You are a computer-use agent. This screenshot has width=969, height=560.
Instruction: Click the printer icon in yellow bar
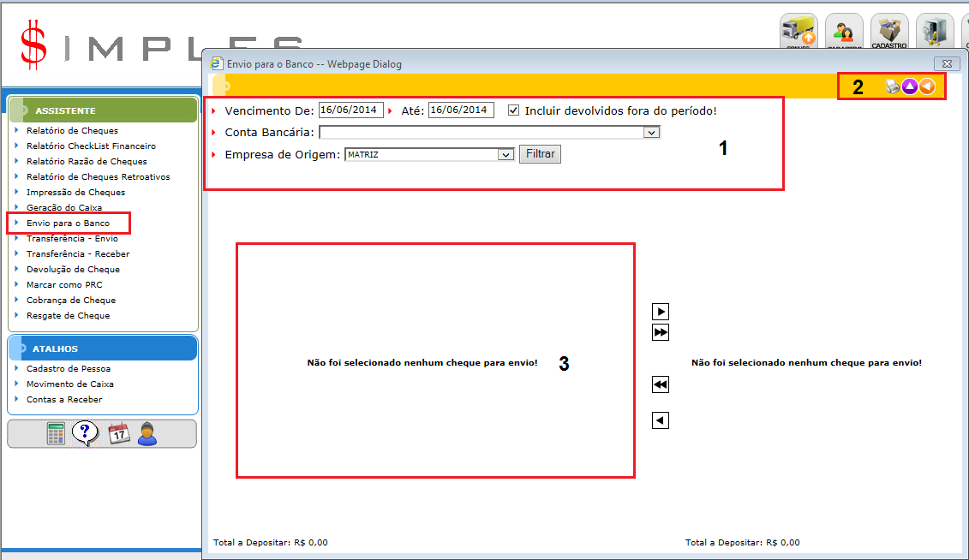point(893,86)
